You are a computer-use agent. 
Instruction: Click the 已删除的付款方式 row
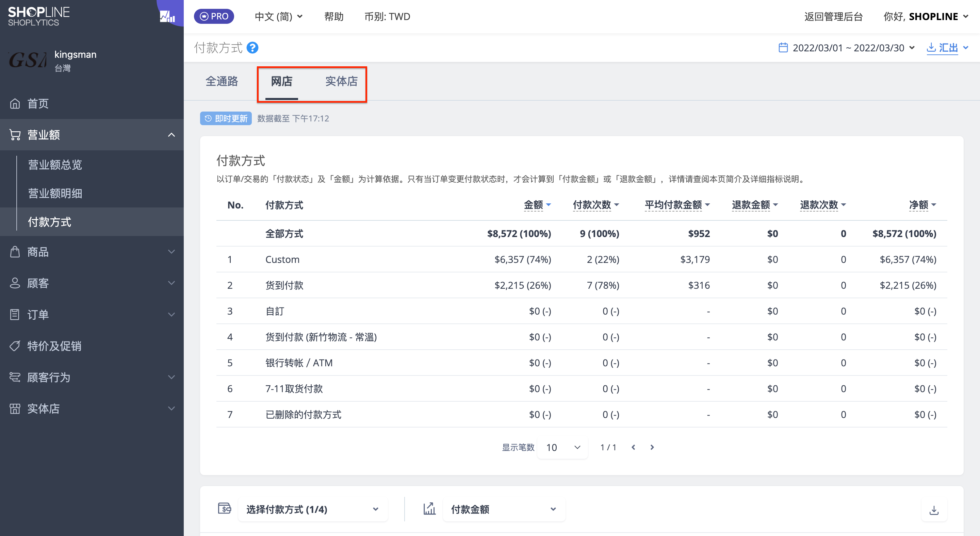click(582, 414)
